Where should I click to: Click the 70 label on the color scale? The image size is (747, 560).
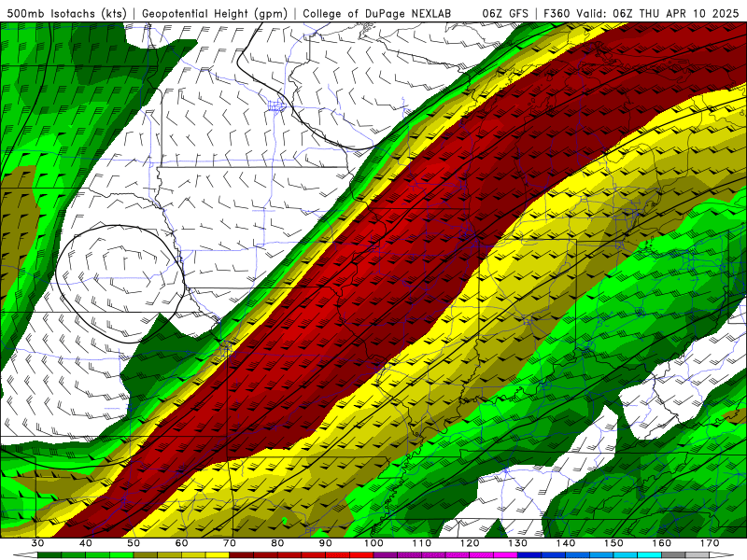point(230,543)
